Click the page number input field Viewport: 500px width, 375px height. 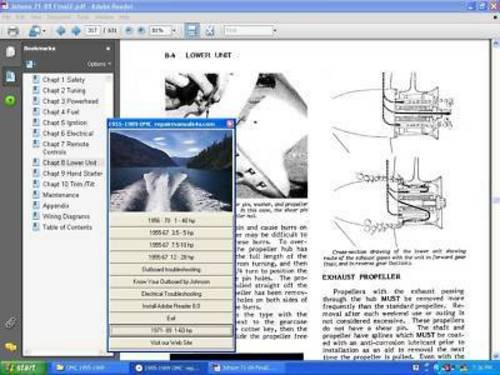[x=92, y=31]
